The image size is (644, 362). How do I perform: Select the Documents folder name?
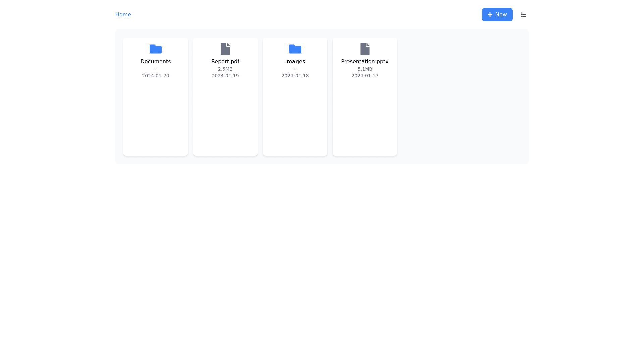(155, 62)
